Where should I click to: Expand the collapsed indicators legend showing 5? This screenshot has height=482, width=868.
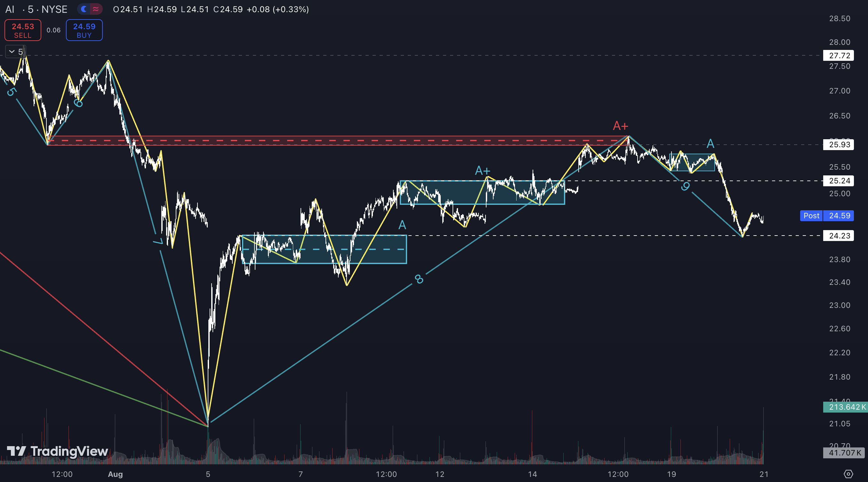(15, 52)
